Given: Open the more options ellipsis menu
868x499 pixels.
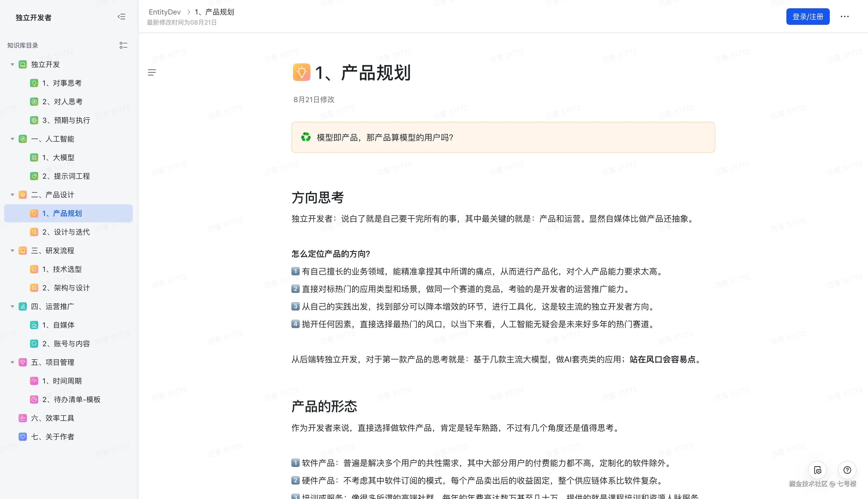Looking at the screenshot, I should [x=844, y=17].
